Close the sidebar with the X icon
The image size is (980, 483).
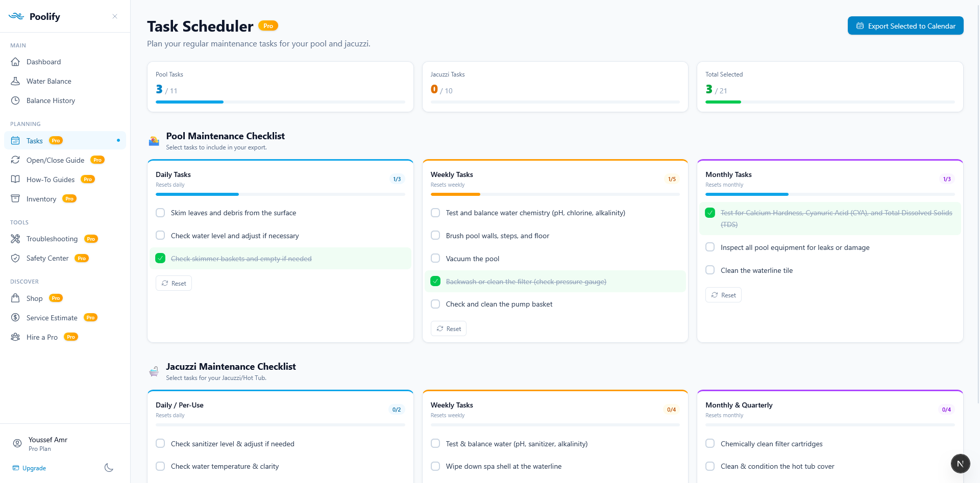tap(115, 16)
